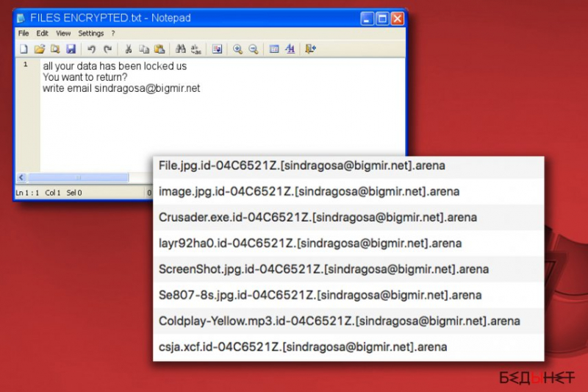588x392 pixels.
Task: Click the Open file folder icon
Action: click(40, 49)
